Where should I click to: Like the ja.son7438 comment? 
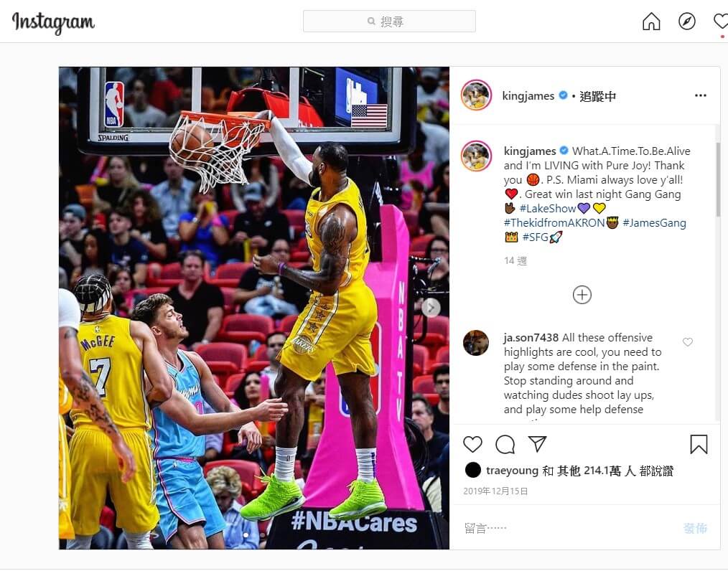(688, 342)
